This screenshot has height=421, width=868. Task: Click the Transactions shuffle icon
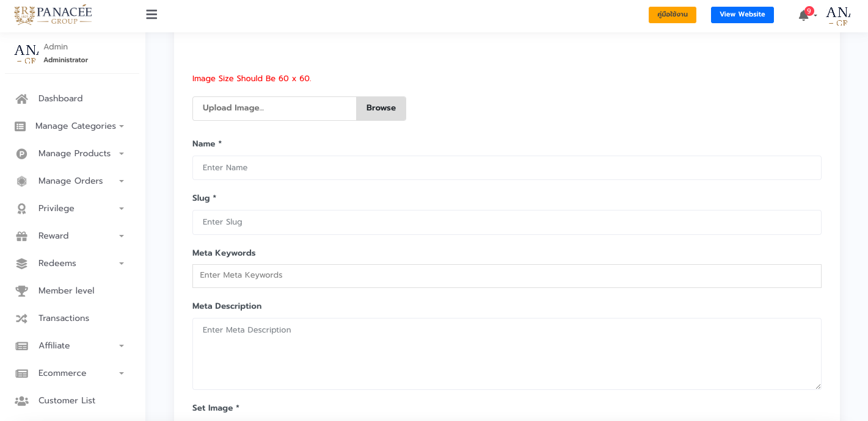click(21, 318)
